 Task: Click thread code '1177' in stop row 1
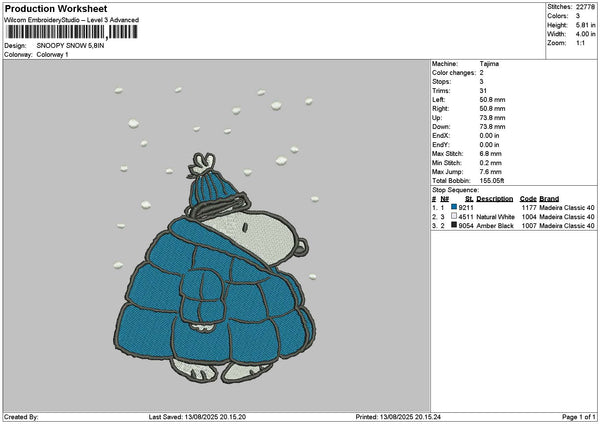coord(529,208)
